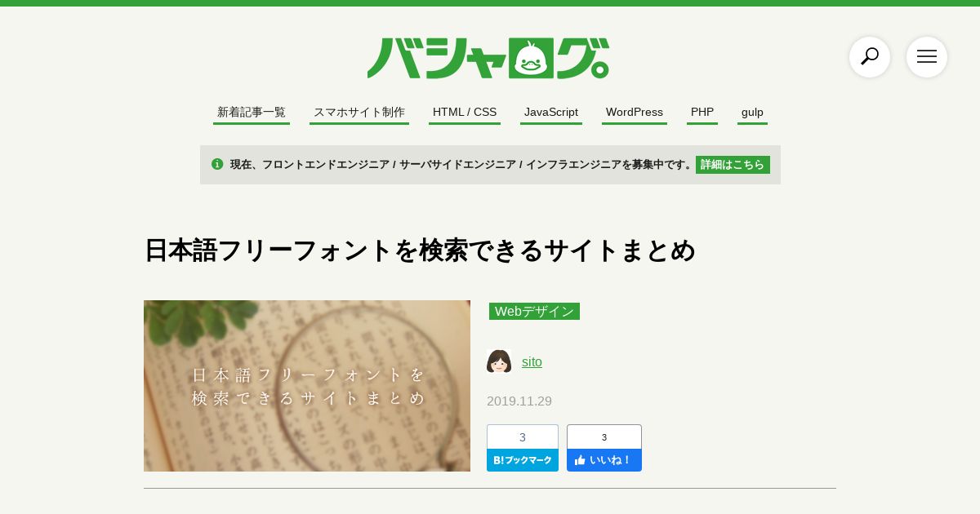Click the article featured image thumbnail
This screenshot has height=514, width=980.
click(x=307, y=386)
